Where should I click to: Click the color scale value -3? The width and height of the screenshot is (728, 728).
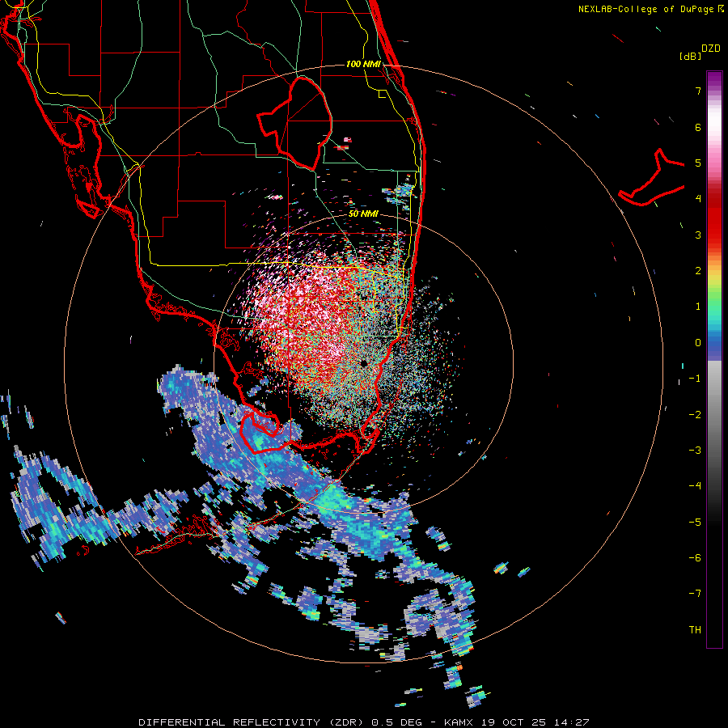[x=695, y=451]
